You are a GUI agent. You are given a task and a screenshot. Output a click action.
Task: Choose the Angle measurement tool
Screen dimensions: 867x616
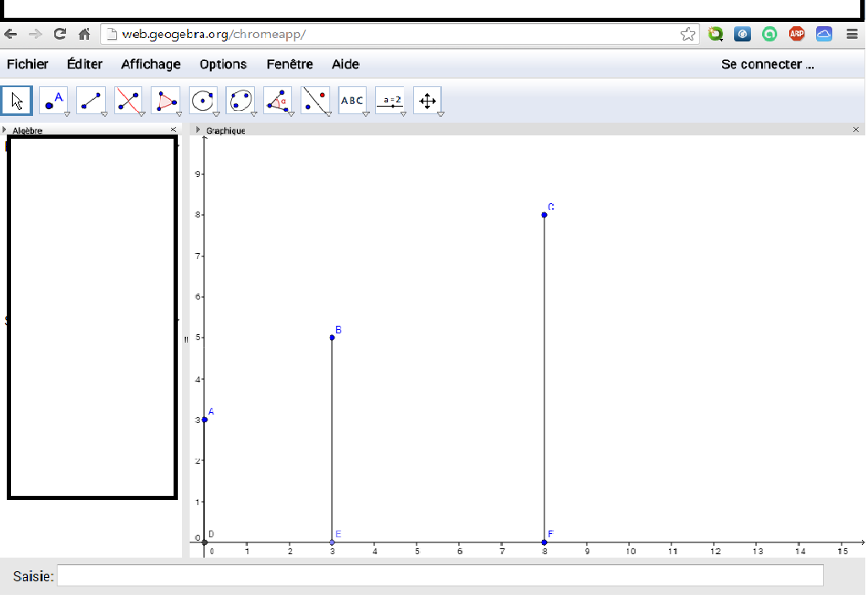[278, 101]
